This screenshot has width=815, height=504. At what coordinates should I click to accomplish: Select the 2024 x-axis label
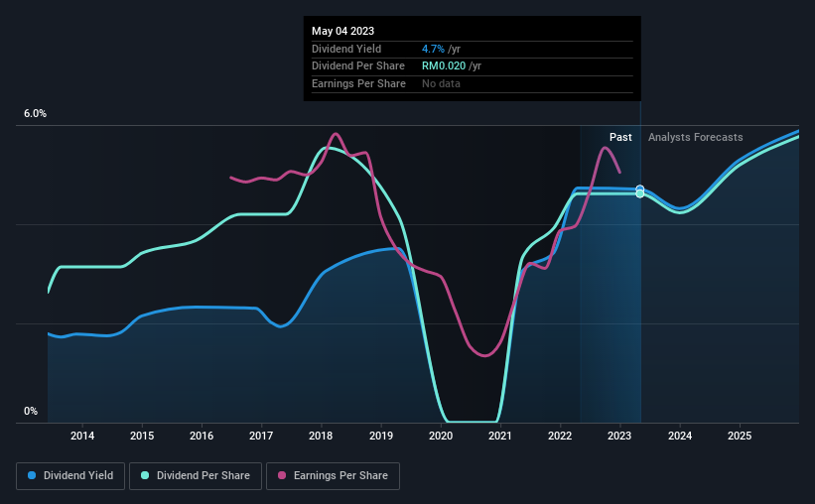point(680,436)
